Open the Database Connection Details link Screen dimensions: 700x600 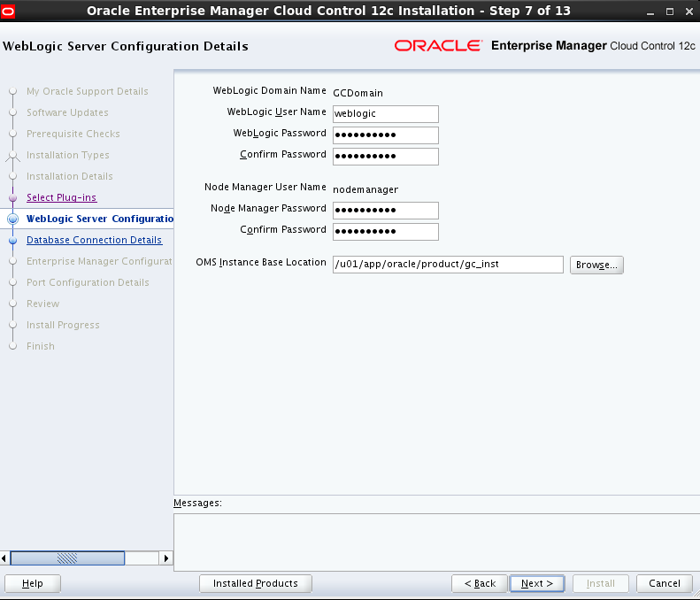coord(94,240)
